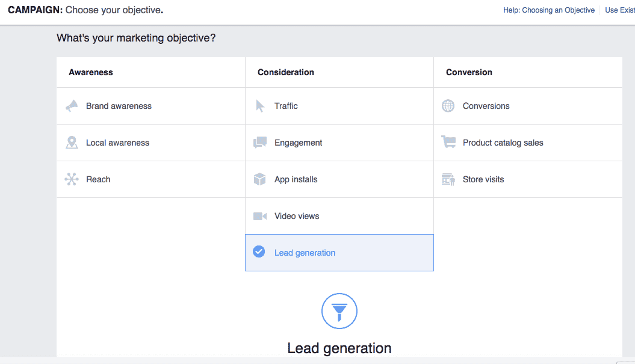Click the Engagement chat bubbles icon
Viewport: 635px width, 364px height.
click(260, 143)
